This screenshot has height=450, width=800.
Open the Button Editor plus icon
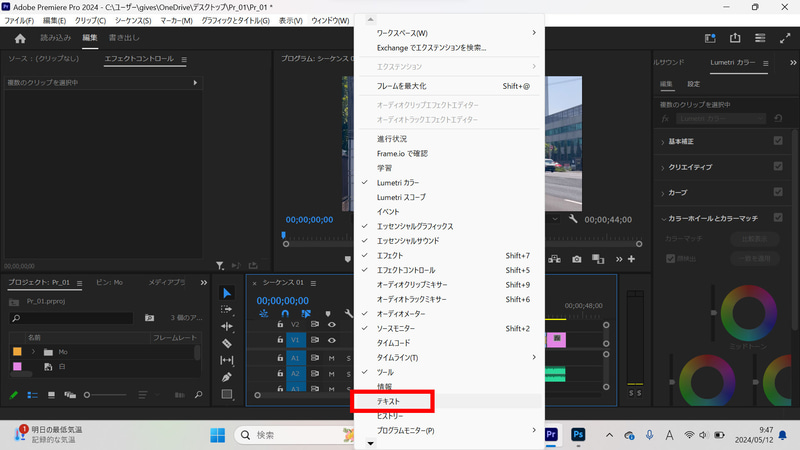(x=632, y=259)
